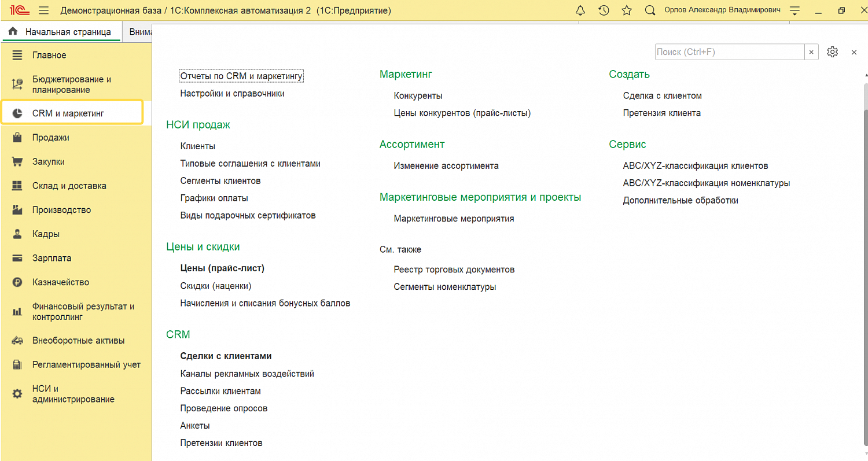This screenshot has width=868, height=461.
Task: Create a Сделка с клиентом
Action: (x=663, y=96)
